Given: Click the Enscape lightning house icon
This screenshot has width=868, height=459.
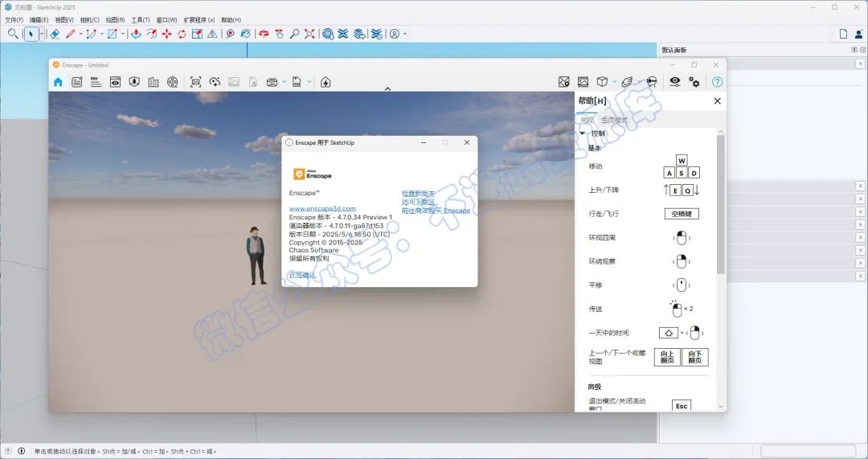Looking at the screenshot, I should 325,82.
